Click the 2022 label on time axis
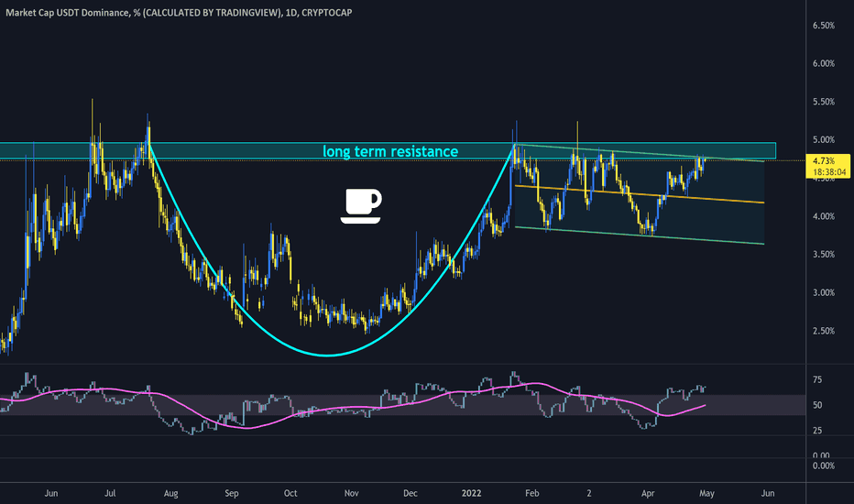 click(x=471, y=493)
